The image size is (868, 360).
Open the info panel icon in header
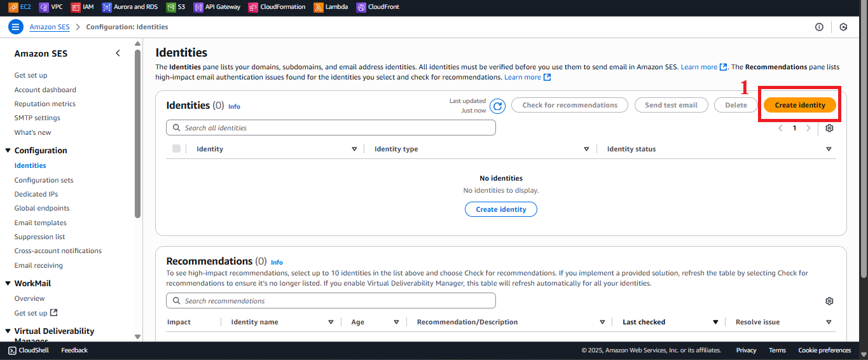click(819, 27)
